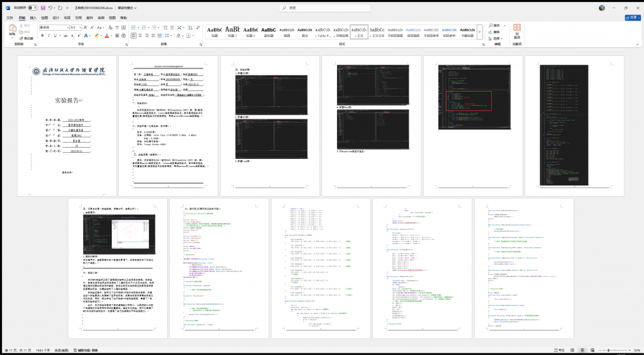The height and width of the screenshot is (355, 644).
Task: Toggle the AutoSave (自动保存) switch
Action: coord(32,8)
